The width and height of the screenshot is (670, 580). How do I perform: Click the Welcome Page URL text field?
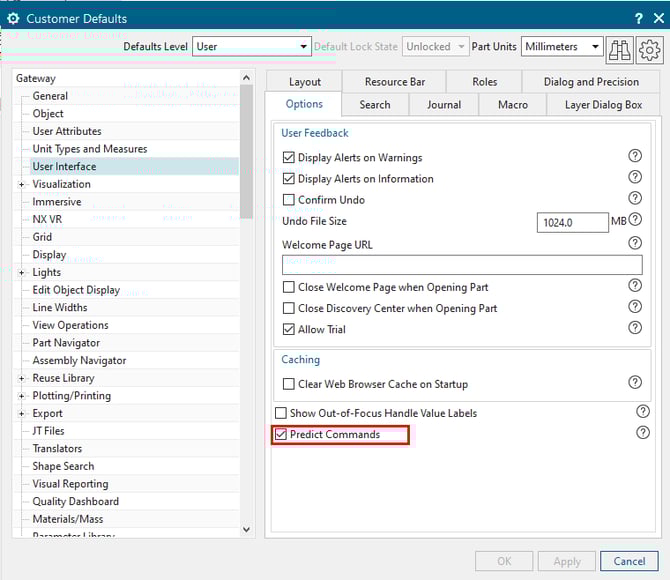pos(461,265)
